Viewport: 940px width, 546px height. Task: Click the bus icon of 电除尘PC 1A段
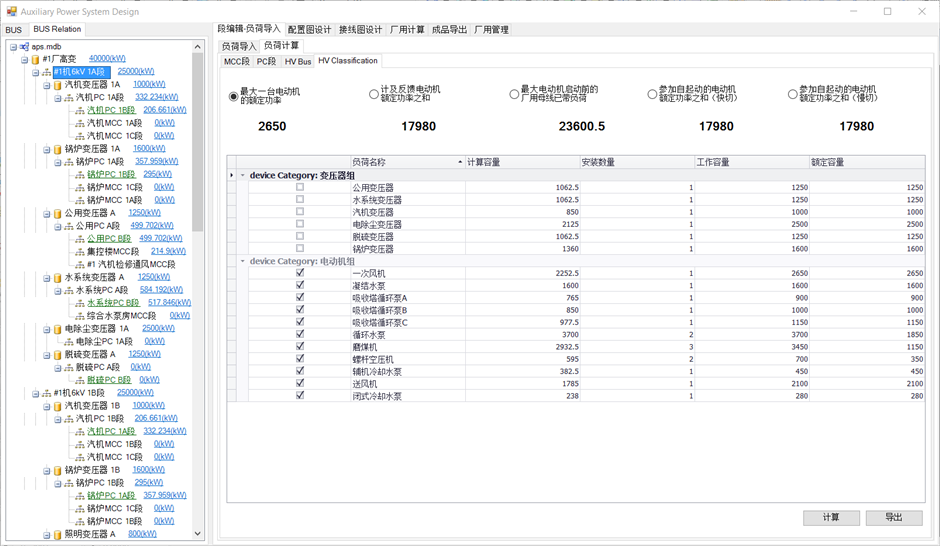pos(69,342)
